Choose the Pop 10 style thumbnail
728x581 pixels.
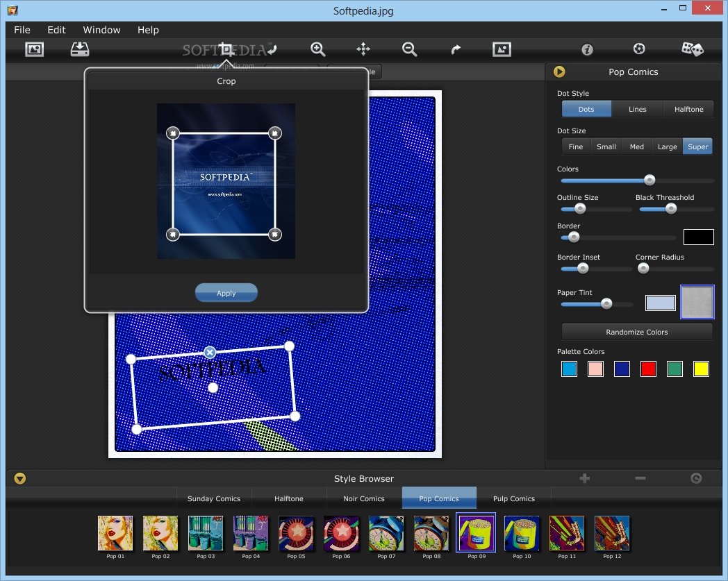pyautogui.click(x=522, y=532)
